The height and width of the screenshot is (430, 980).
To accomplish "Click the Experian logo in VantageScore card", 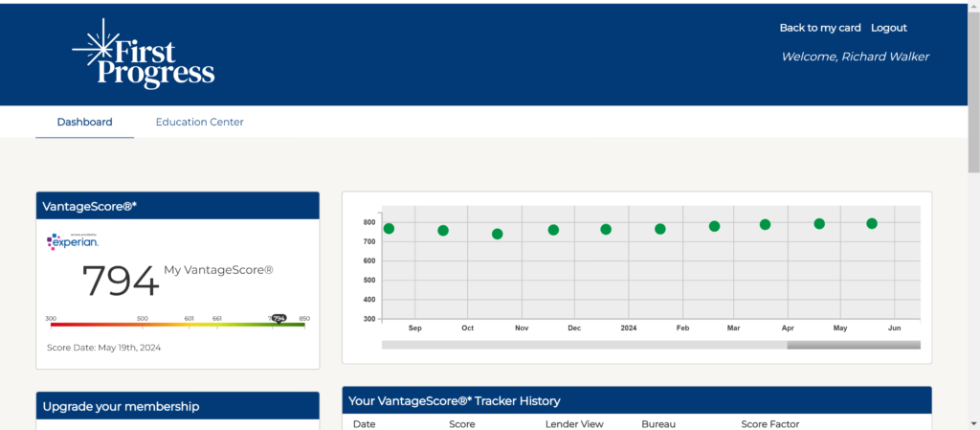I will [x=73, y=241].
